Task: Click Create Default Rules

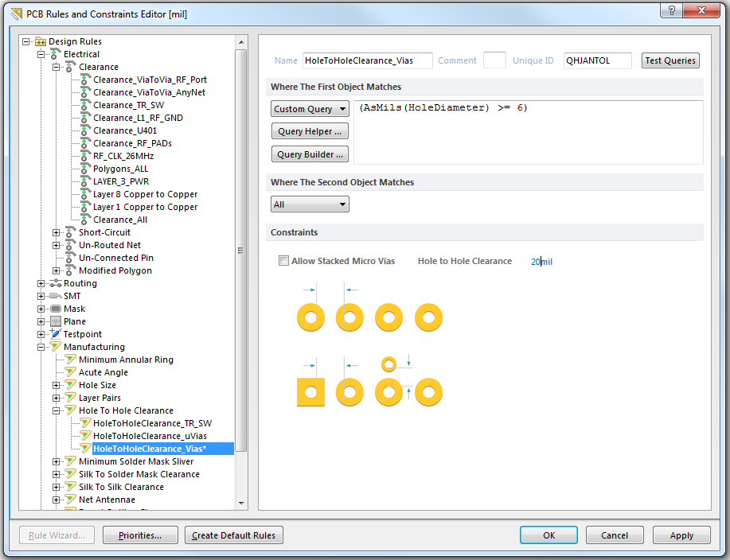Action: click(233, 535)
